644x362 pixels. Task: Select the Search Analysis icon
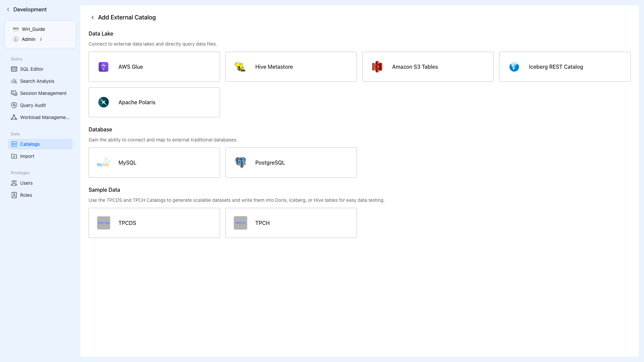[14, 81]
